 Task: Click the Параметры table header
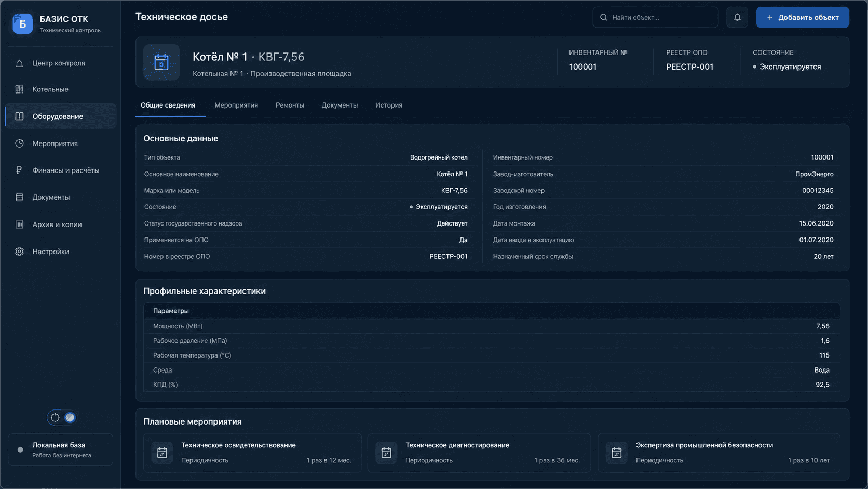(x=492, y=311)
